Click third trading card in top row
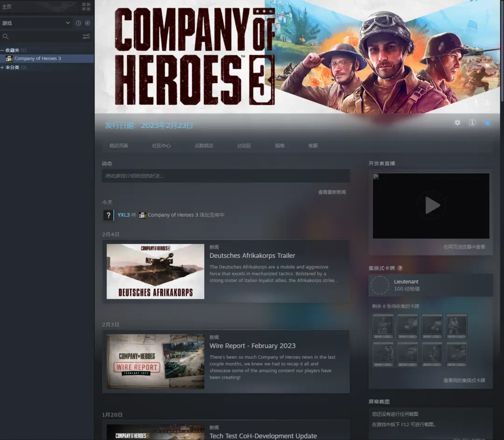This screenshot has height=440, width=504. coord(432,326)
